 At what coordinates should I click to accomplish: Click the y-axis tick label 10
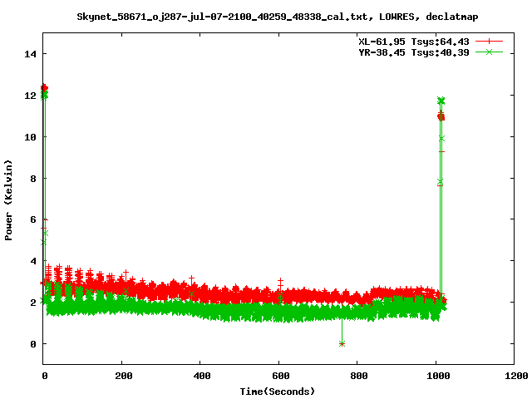click(30, 136)
